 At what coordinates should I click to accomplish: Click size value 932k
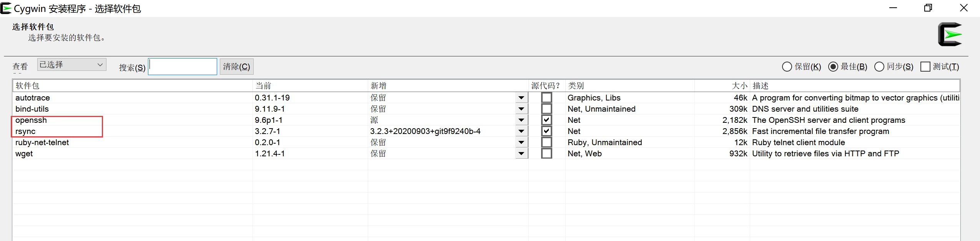click(x=738, y=154)
